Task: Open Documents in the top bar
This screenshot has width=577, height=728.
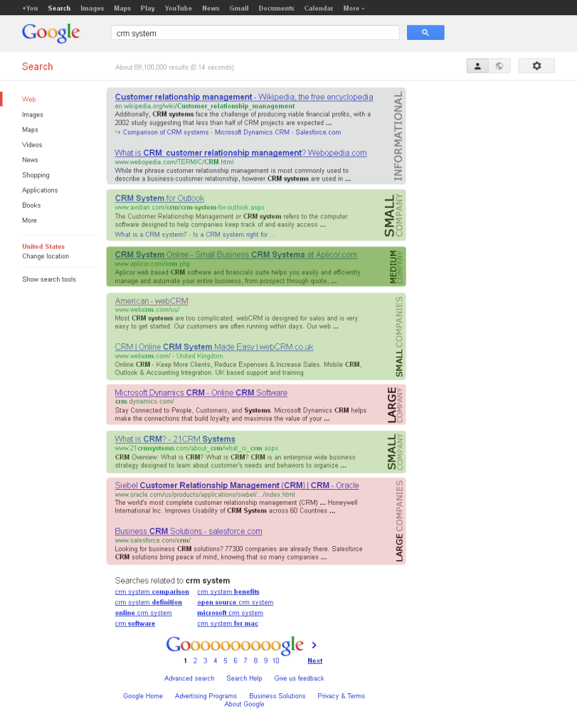Action: pos(277,9)
